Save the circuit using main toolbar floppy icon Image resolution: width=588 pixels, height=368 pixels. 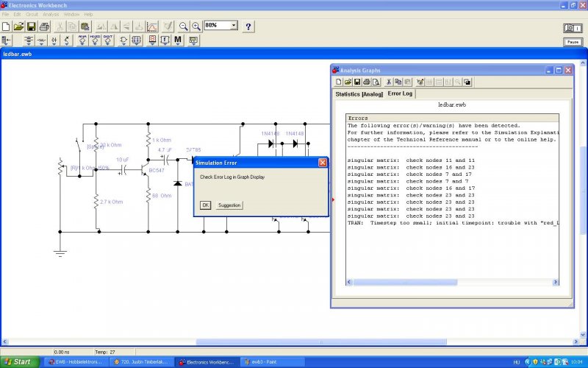(x=31, y=26)
